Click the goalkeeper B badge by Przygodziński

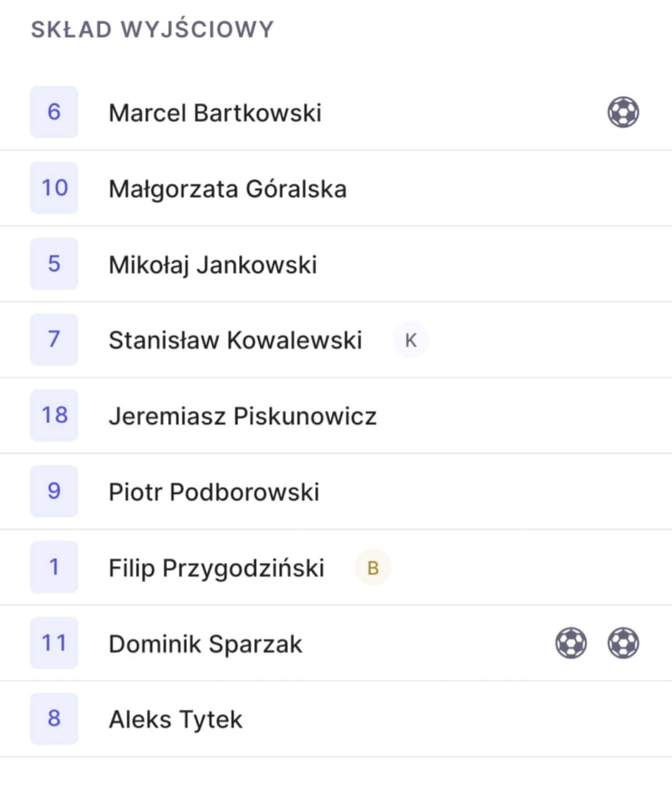pos(373,568)
